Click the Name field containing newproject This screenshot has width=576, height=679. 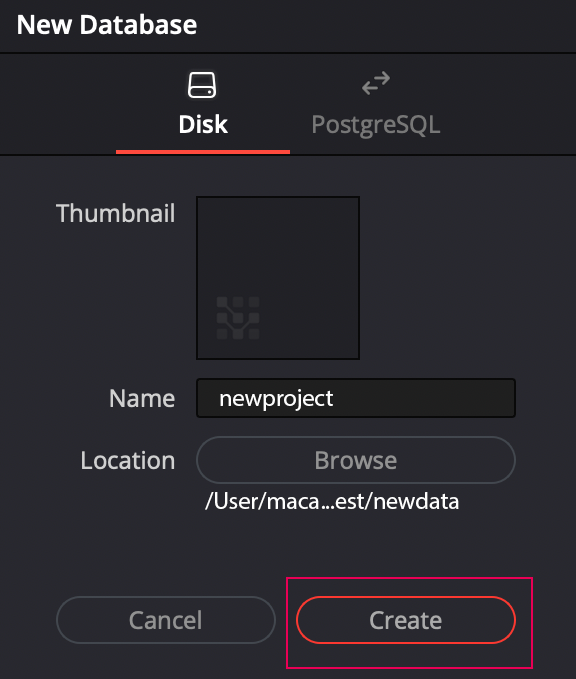[356, 398]
